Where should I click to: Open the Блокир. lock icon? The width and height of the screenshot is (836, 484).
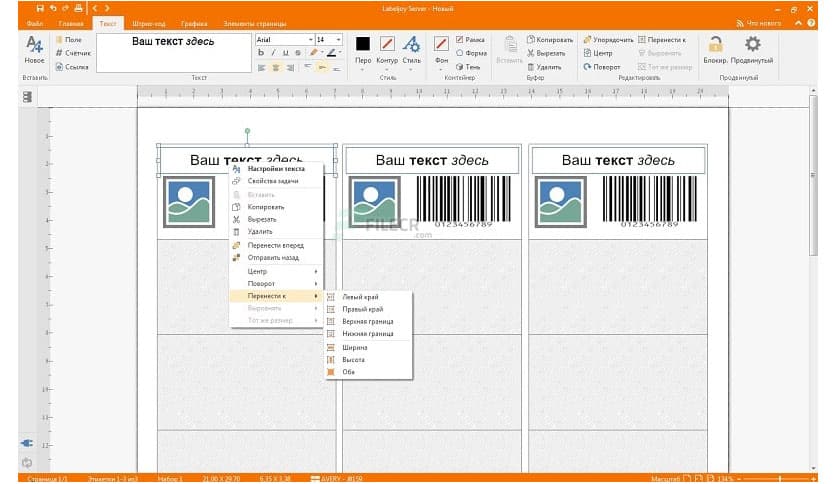(715, 44)
